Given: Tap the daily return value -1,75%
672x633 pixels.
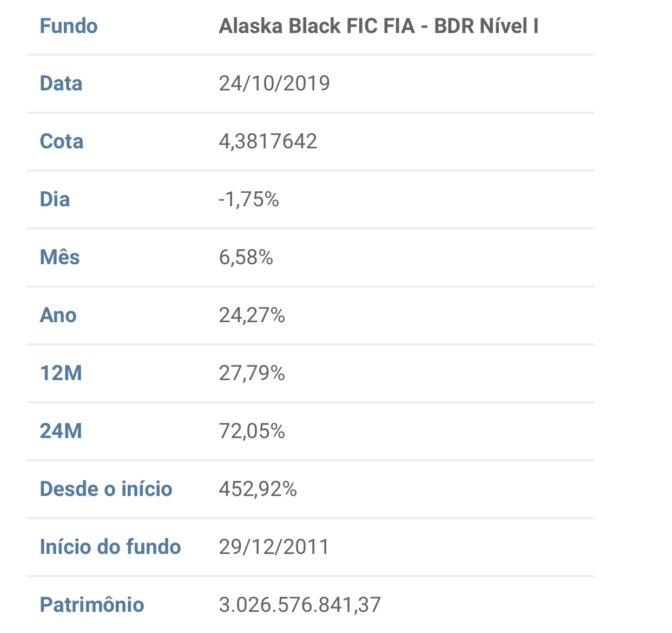Looking at the screenshot, I should pyautogui.click(x=249, y=199).
